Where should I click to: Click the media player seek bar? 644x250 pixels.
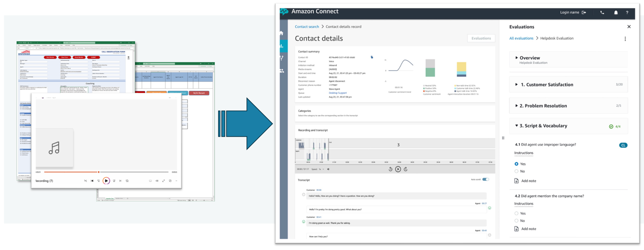click(107, 172)
